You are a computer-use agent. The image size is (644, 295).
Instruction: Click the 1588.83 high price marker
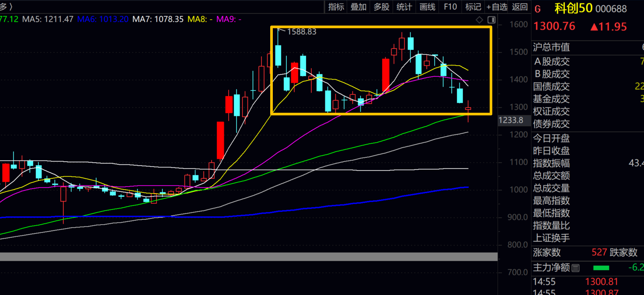pyautogui.click(x=301, y=31)
